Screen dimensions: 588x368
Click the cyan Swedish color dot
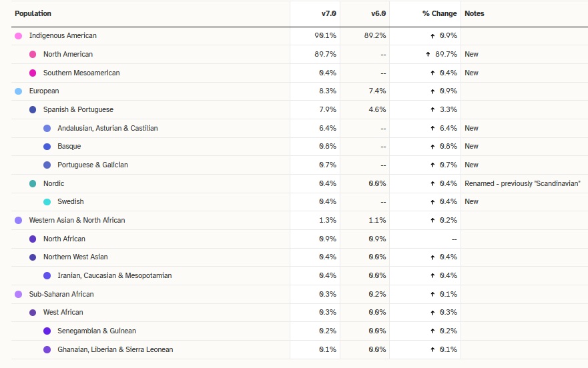[x=47, y=202]
